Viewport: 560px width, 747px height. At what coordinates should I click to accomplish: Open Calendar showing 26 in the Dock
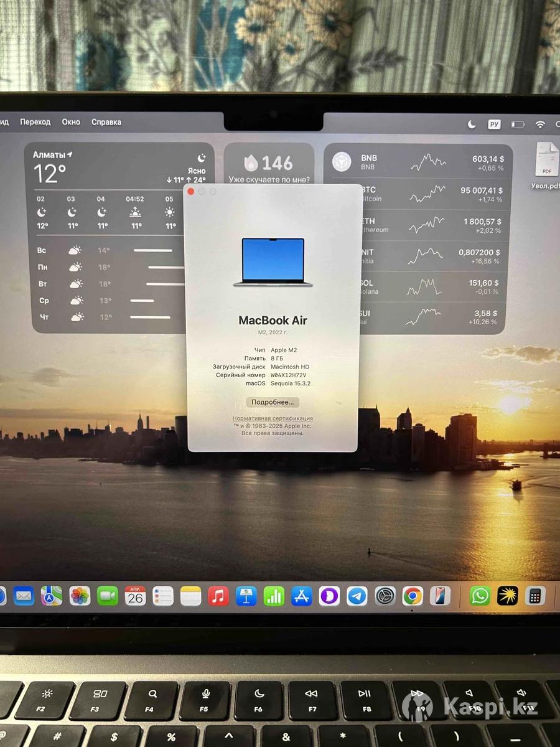pos(135,596)
